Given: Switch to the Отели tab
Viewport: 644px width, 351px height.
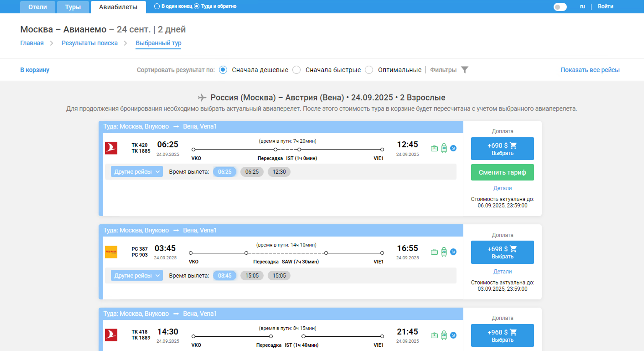Looking at the screenshot, I should (37, 7).
